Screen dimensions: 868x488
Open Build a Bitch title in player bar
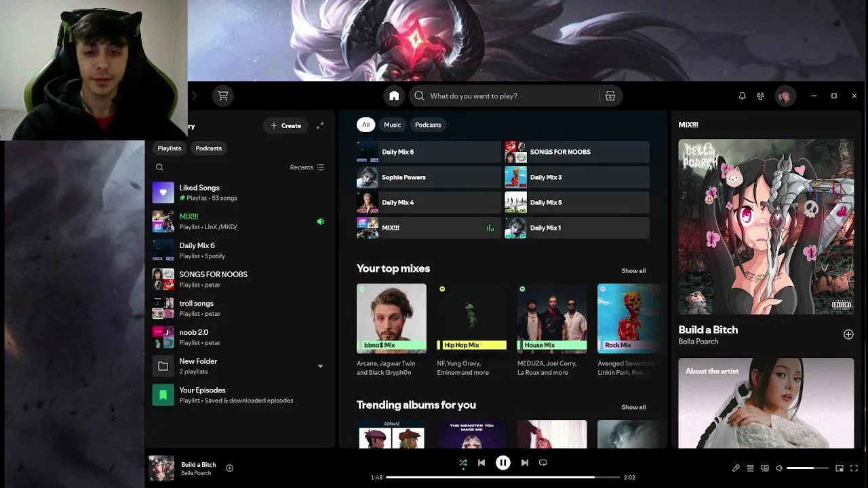[x=198, y=464]
